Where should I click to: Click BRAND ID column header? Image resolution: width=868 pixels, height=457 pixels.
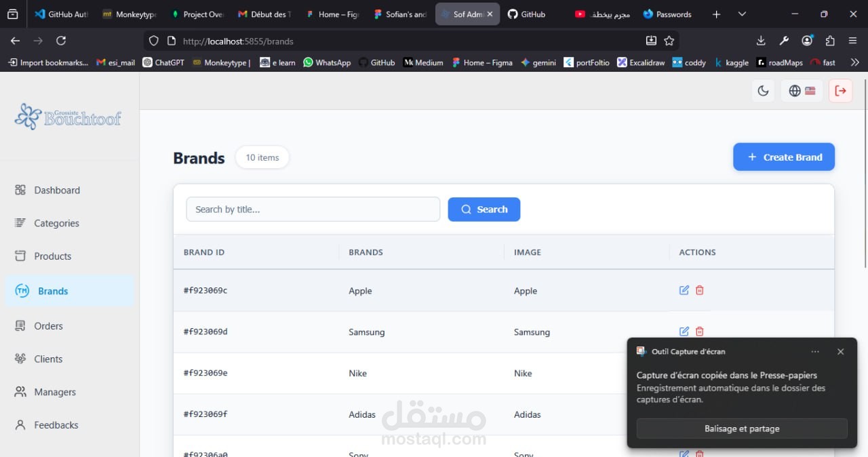[204, 252]
